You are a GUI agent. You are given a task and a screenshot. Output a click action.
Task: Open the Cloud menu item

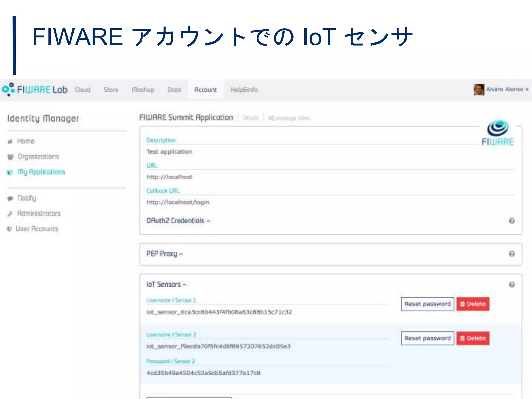[83, 90]
